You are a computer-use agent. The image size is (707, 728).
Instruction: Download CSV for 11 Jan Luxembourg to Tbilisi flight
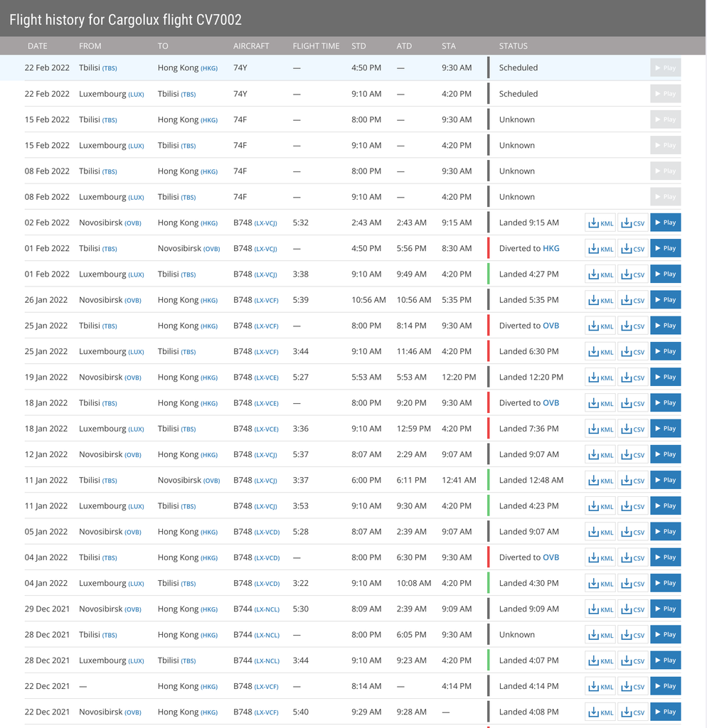633,506
